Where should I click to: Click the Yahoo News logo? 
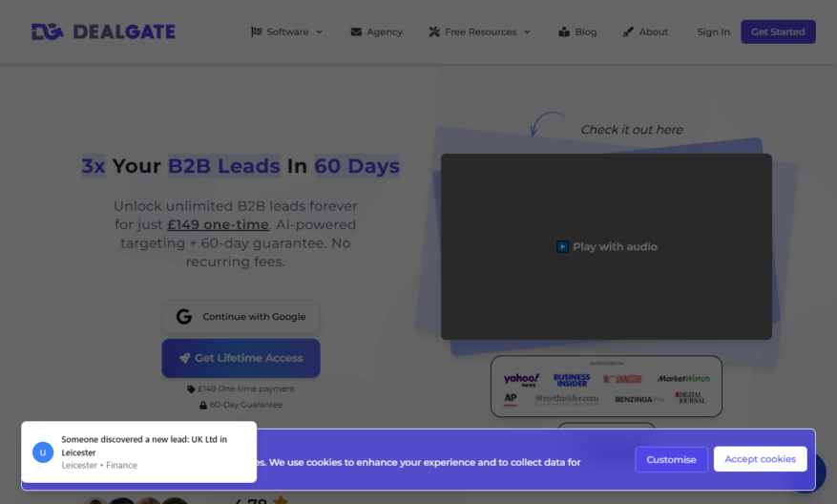(521, 380)
